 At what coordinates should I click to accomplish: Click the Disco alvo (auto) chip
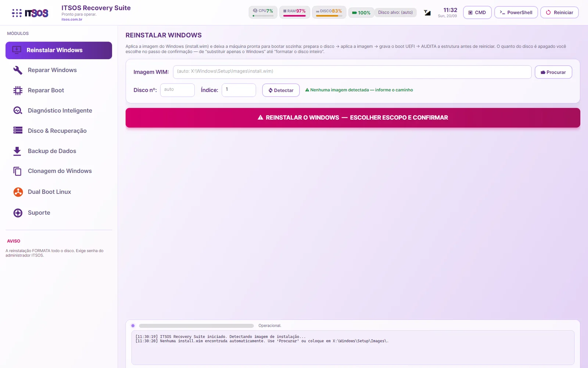click(395, 13)
